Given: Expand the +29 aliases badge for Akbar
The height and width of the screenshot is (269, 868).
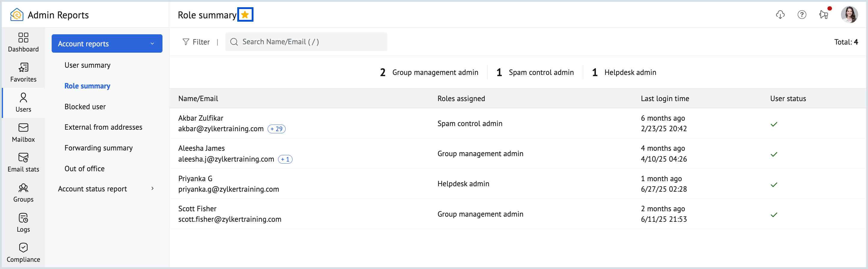Looking at the screenshot, I should pos(276,129).
